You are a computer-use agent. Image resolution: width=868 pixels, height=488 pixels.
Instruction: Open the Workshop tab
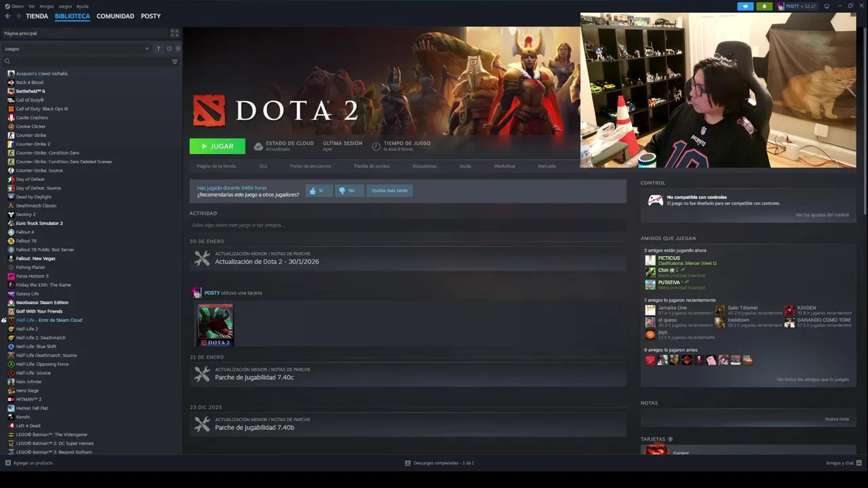(505, 166)
